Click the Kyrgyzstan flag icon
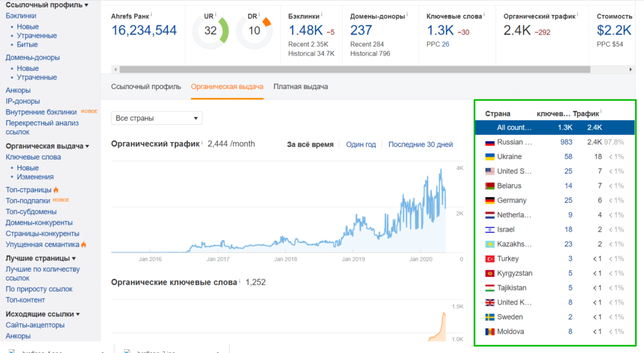Viewport: 644px width, 353px height. pyautogui.click(x=489, y=273)
